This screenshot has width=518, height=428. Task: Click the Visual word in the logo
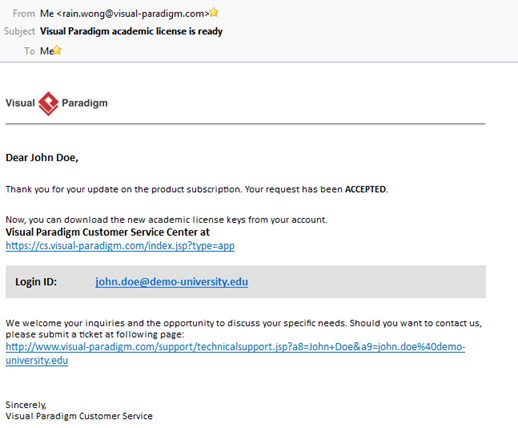click(x=20, y=103)
